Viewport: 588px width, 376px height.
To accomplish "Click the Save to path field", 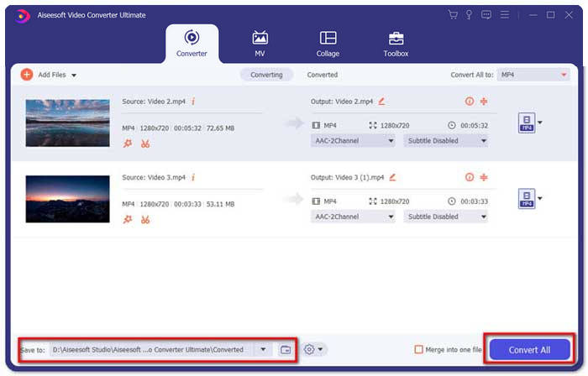I will pos(151,350).
